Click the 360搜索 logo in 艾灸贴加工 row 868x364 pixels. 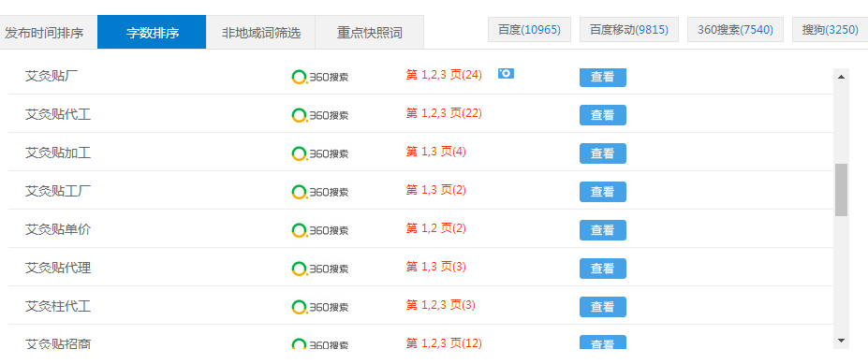click(x=320, y=153)
